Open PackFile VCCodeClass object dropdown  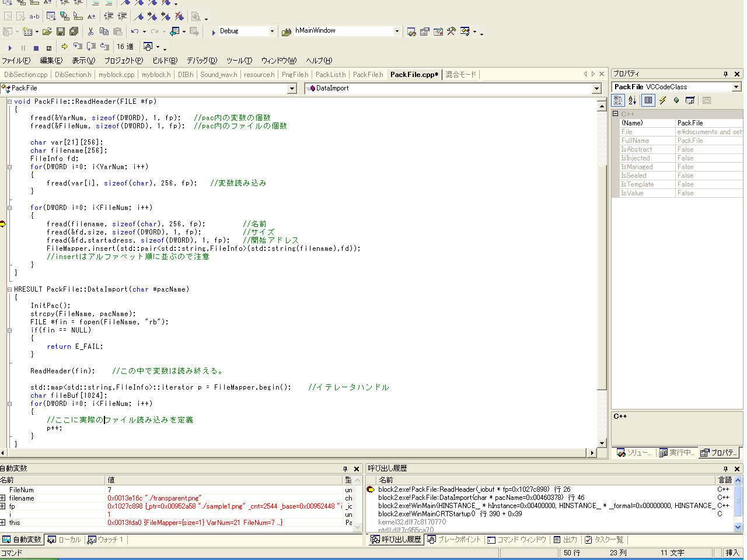pyautogui.click(x=736, y=87)
